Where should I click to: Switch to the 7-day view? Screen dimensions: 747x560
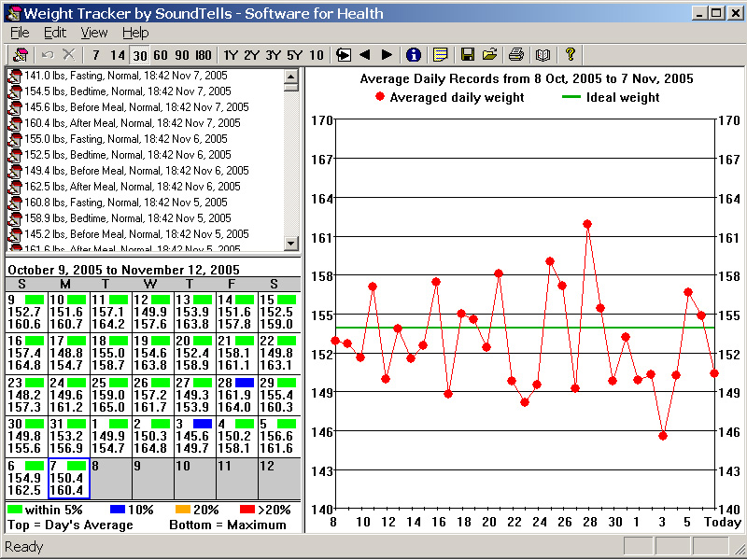click(x=96, y=55)
